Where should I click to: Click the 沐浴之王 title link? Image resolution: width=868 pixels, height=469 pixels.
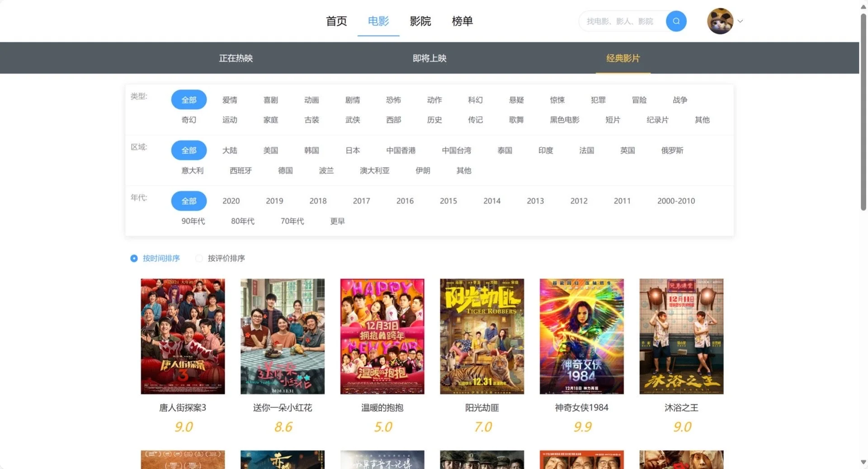pos(681,408)
